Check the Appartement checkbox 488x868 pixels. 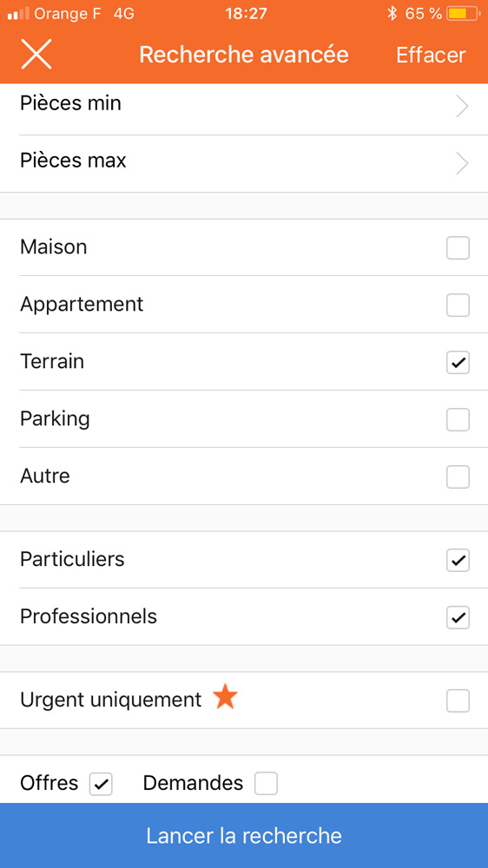(458, 305)
